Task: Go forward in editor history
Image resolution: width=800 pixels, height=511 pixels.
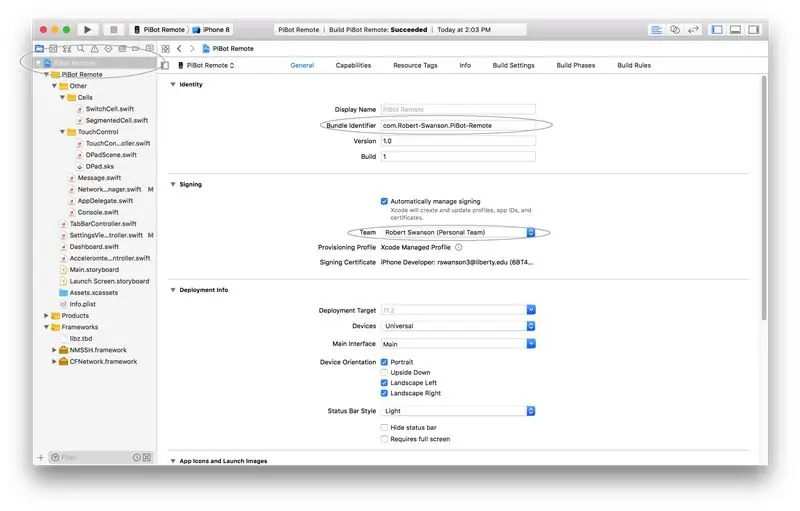Action: [192, 48]
